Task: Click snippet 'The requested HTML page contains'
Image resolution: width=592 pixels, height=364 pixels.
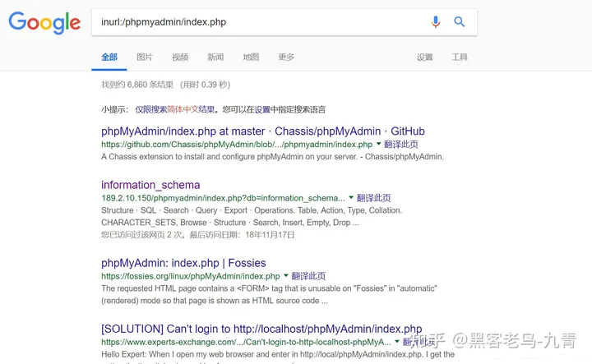Action: (x=269, y=295)
